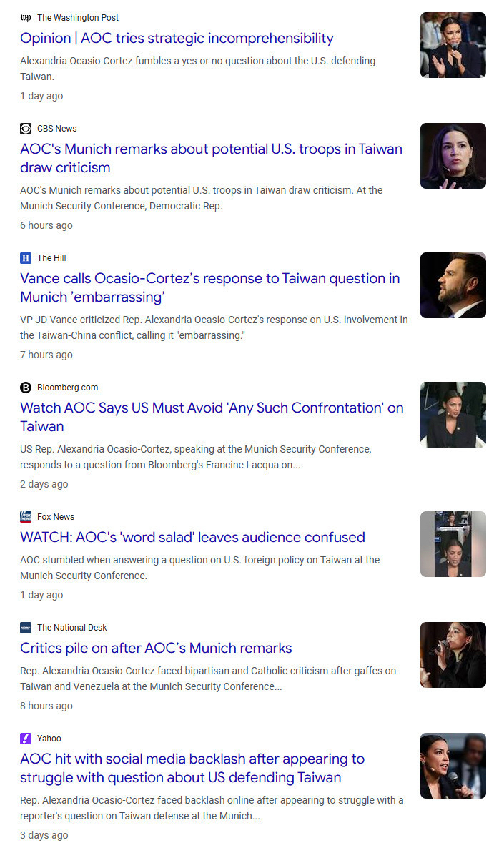Viewport: 504px width, 848px height.
Task: Open 'AOC tries strategic incomprehensibility' opinion article
Action: (177, 39)
